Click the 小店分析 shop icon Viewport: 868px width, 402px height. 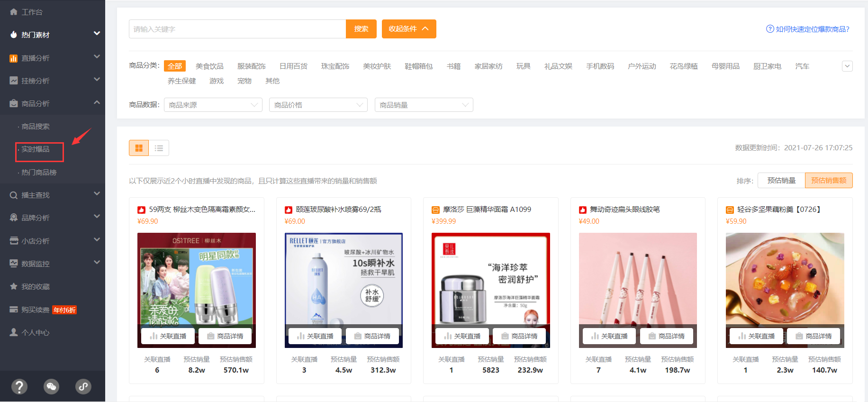pos(14,241)
